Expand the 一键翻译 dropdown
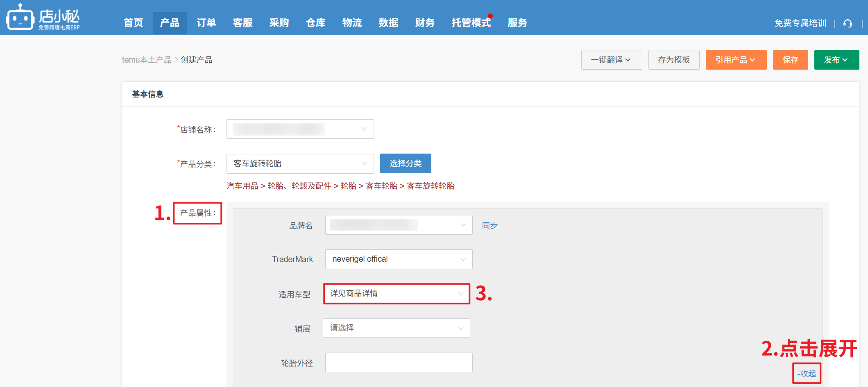 click(x=611, y=60)
